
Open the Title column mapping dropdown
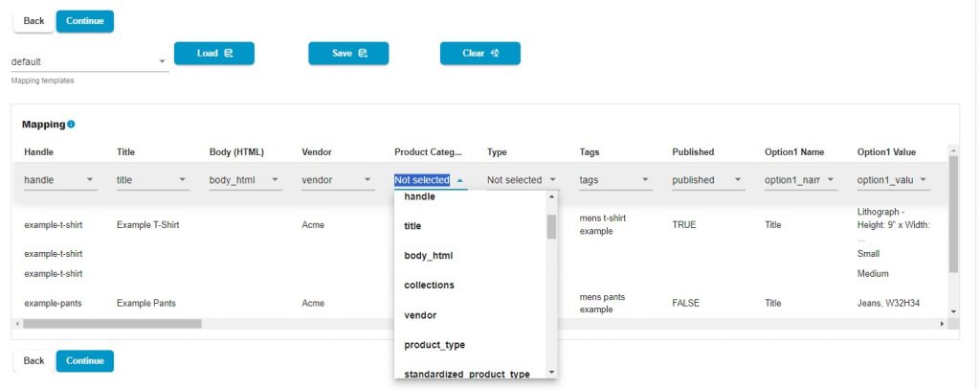(152, 179)
